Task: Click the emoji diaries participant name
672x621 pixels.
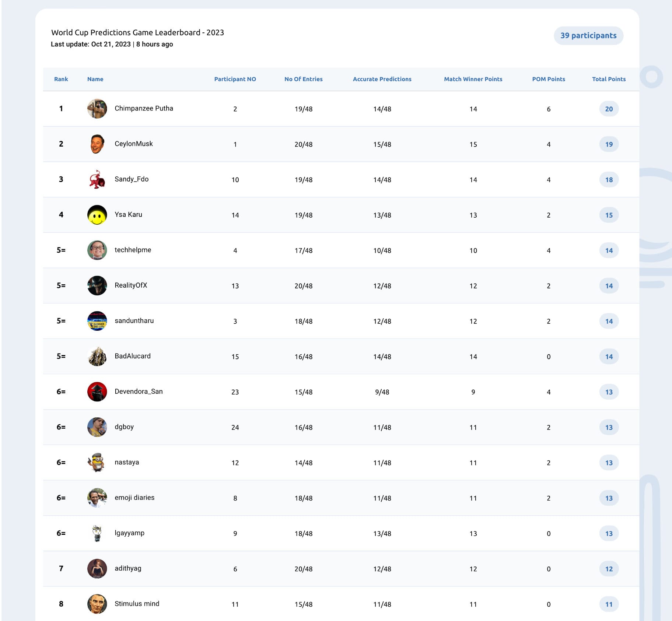Action: [x=134, y=497]
